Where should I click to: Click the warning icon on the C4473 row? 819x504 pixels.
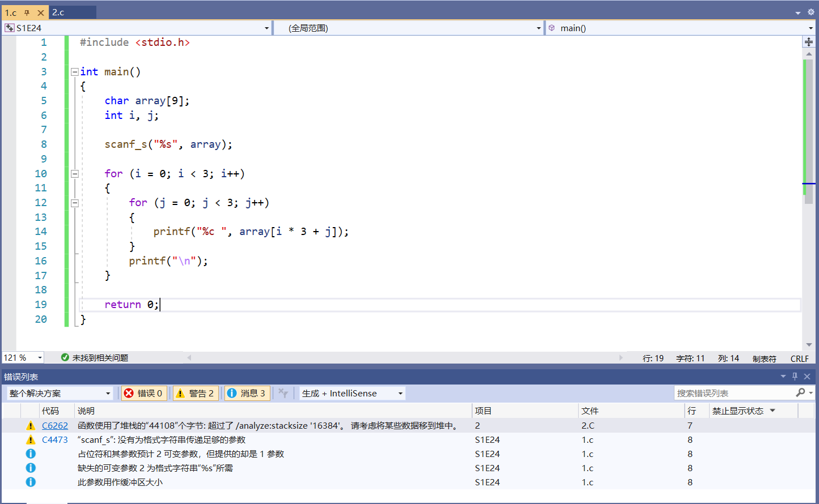[x=31, y=439]
